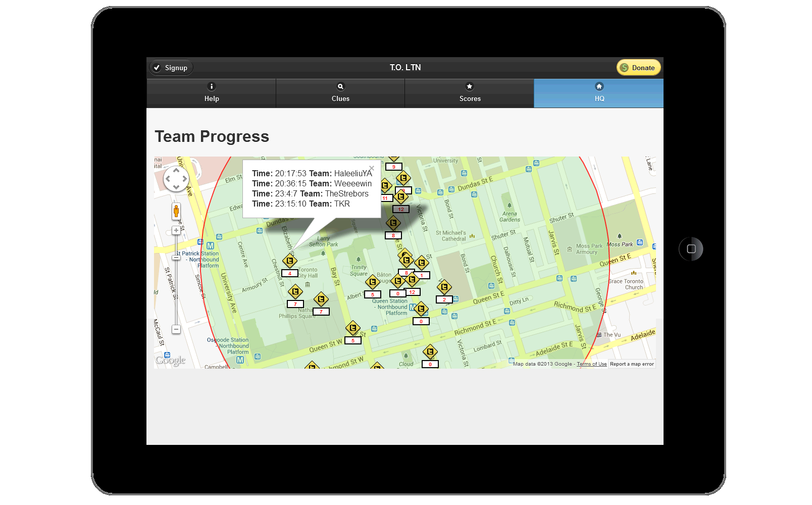The width and height of the screenshot is (812, 505).
Task: Click the St Michael's Cathedral landmark icon
Action: point(472,236)
